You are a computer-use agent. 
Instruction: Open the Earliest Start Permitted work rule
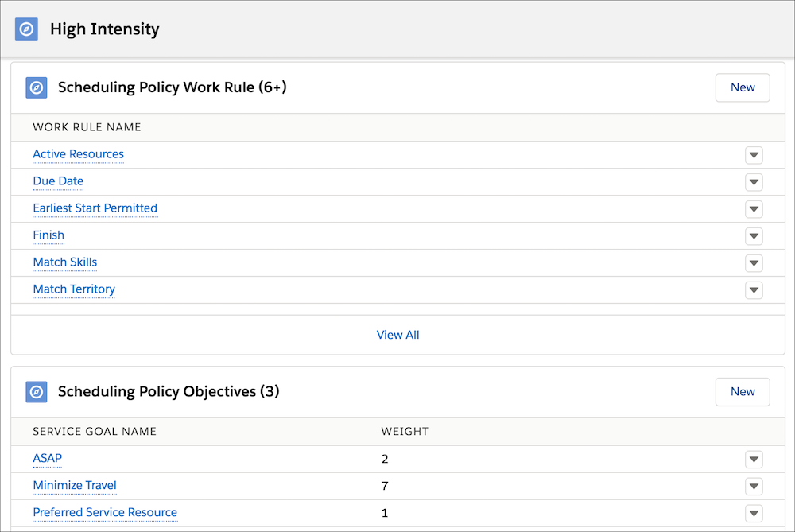pos(95,208)
